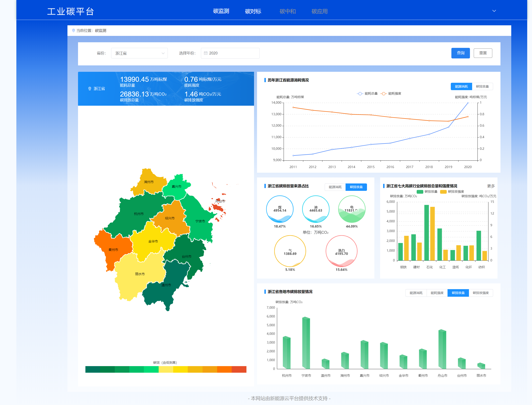Click the 电 electricity liquid-fill gauge

pos(352,209)
